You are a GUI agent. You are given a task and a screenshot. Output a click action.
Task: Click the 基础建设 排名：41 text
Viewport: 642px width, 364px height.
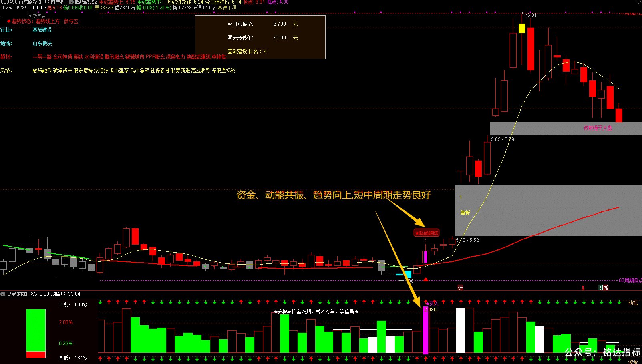point(248,51)
